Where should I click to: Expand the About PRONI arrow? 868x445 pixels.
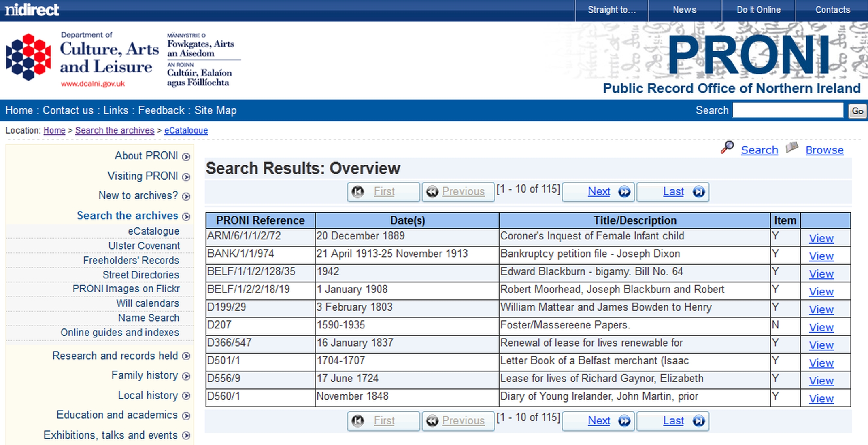[x=186, y=157]
